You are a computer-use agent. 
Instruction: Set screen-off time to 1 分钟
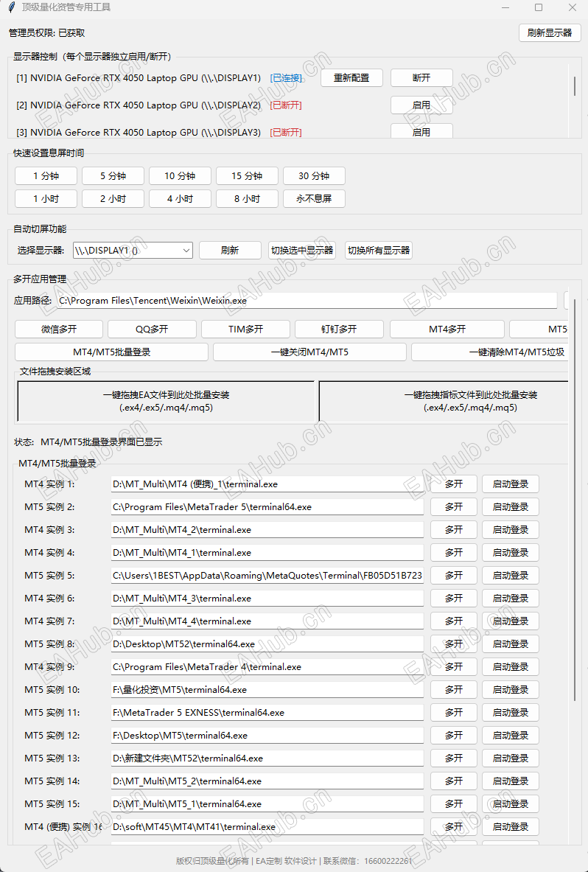tap(46, 175)
